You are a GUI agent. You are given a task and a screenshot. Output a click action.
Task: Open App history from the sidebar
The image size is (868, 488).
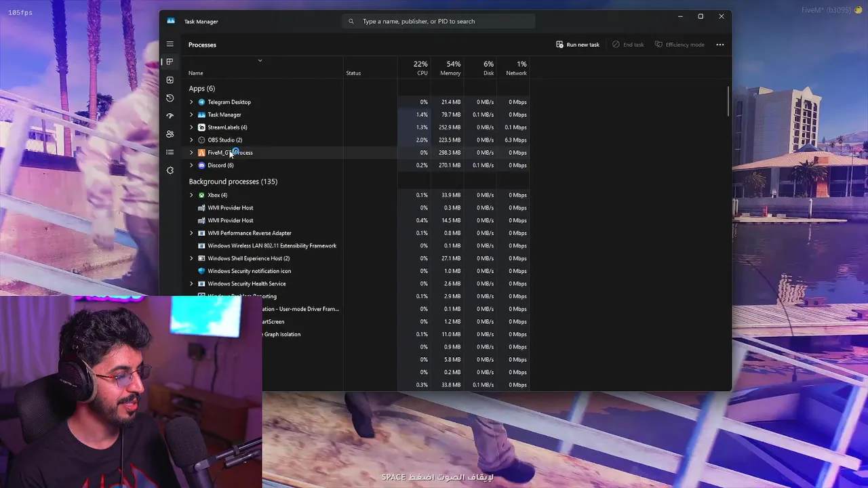170,98
